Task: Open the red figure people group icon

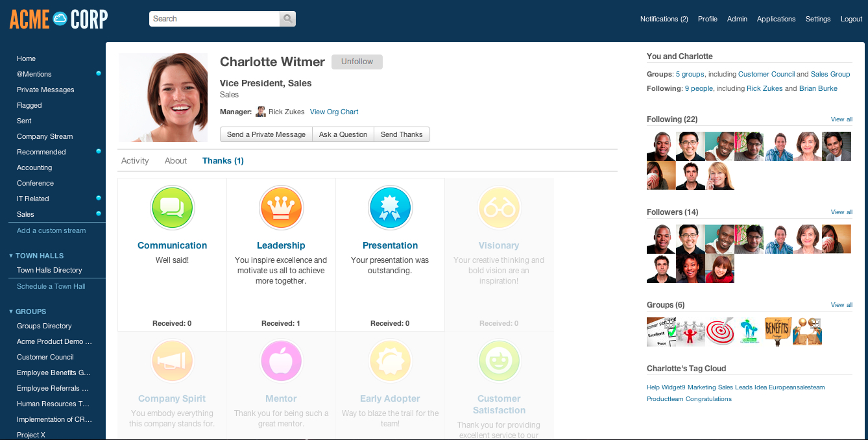Action: [690, 331]
